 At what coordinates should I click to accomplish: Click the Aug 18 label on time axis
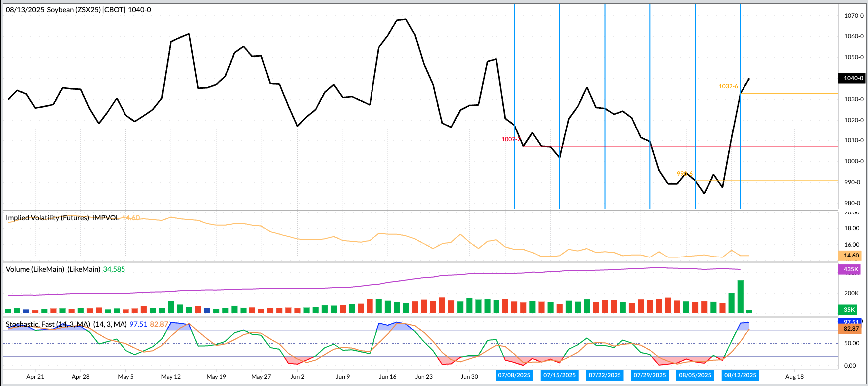tap(794, 377)
